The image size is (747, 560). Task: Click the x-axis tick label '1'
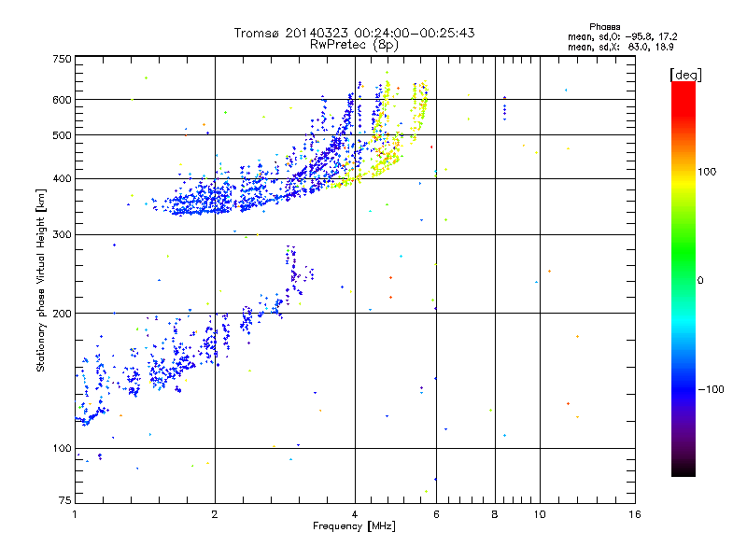[x=75, y=514]
